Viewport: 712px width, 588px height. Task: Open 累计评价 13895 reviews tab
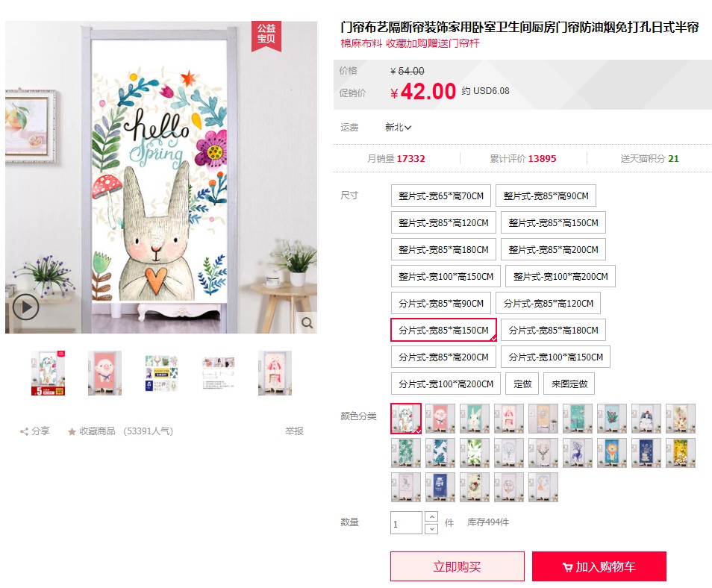pyautogui.click(x=522, y=158)
